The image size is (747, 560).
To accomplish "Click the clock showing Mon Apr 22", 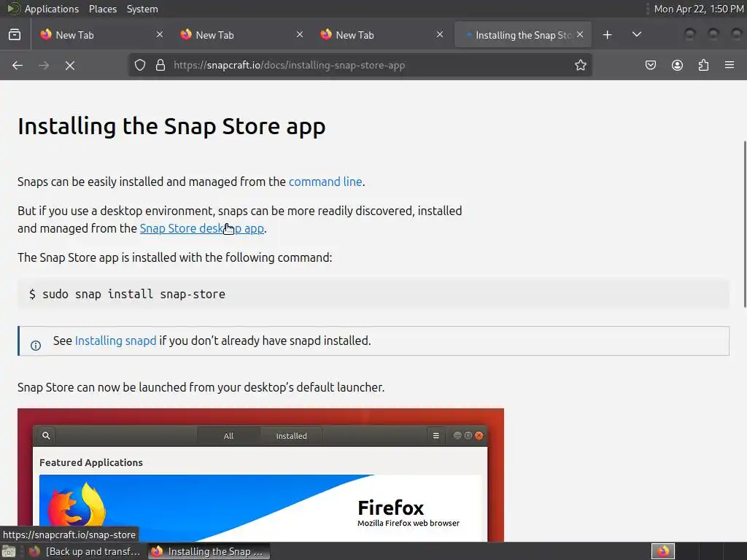I will pyautogui.click(x=698, y=9).
